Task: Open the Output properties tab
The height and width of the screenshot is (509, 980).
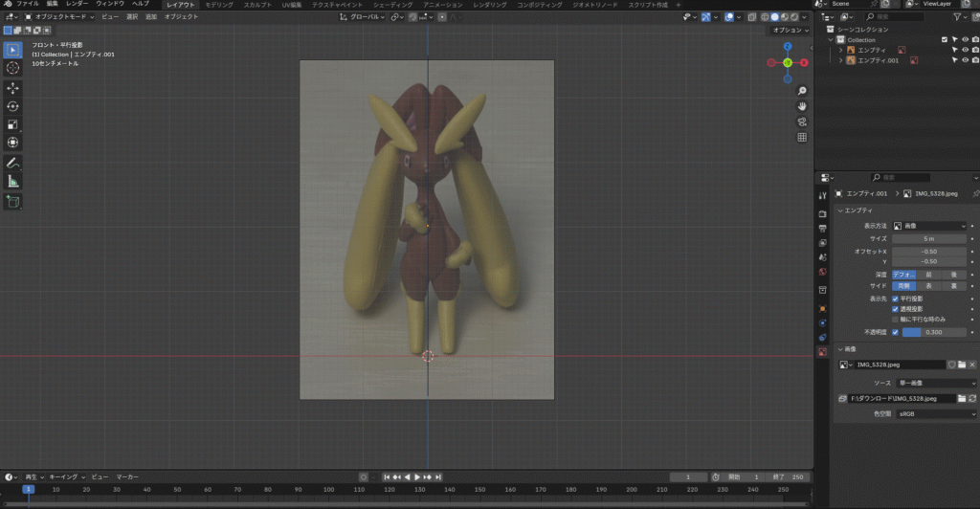Action: [822, 228]
